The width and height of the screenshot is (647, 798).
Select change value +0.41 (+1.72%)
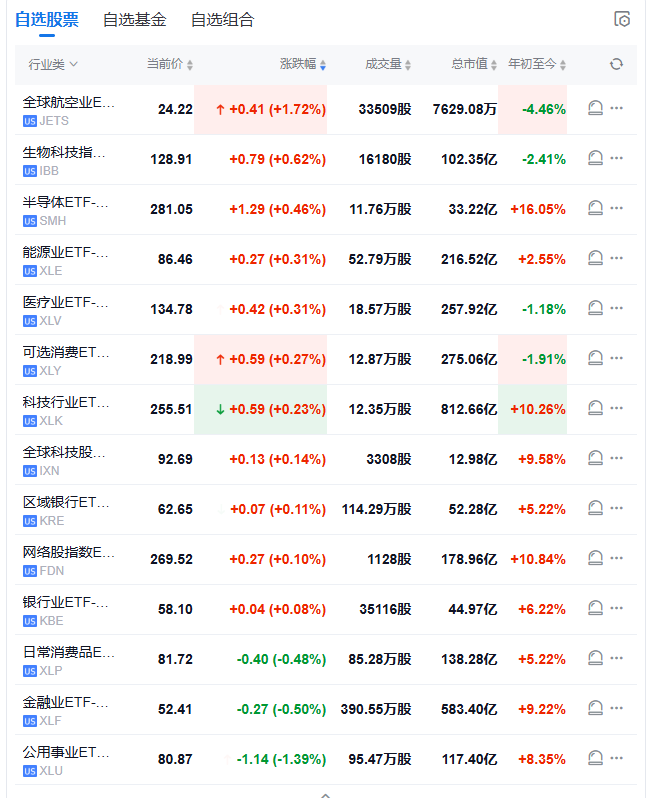(277, 109)
